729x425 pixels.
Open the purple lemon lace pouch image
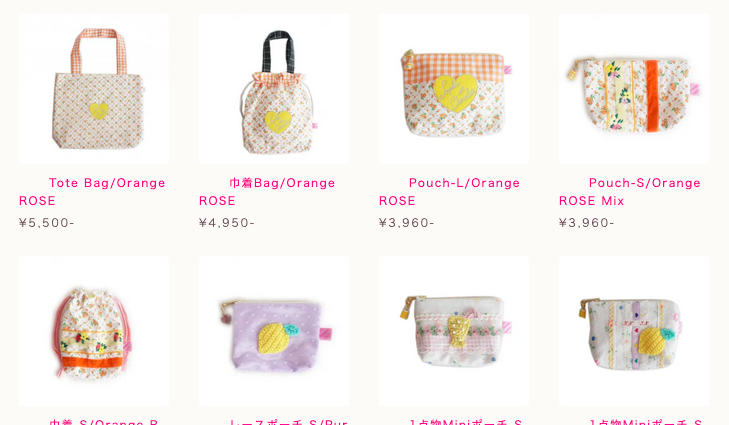click(274, 331)
